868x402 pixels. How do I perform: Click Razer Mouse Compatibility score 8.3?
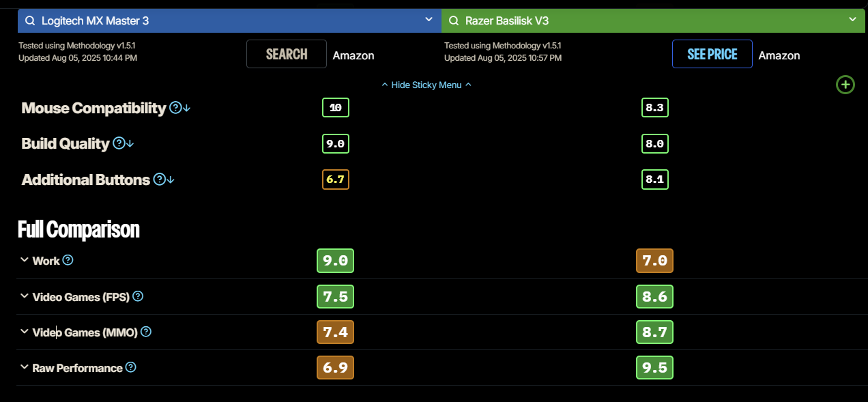point(655,108)
